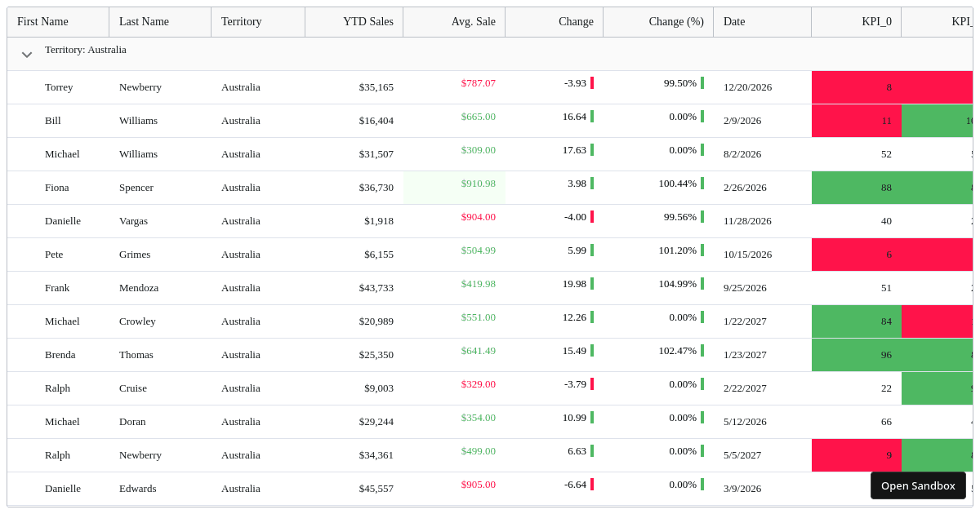Select last name 'Spencer'
980x514 pixels.
tap(136, 188)
